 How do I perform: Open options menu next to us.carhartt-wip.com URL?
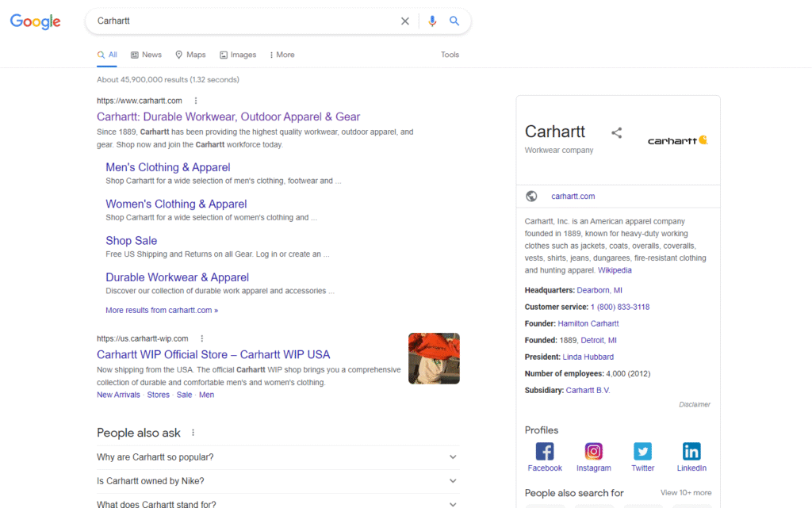click(x=202, y=338)
